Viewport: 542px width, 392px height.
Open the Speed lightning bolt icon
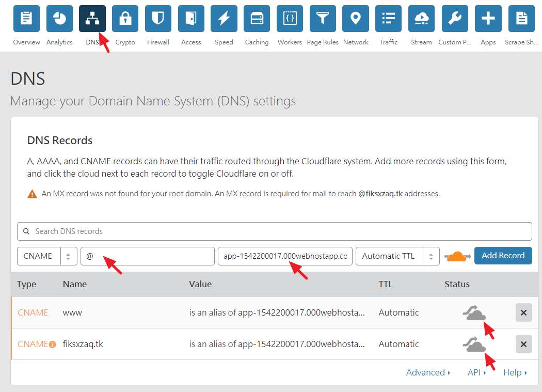[x=224, y=19]
